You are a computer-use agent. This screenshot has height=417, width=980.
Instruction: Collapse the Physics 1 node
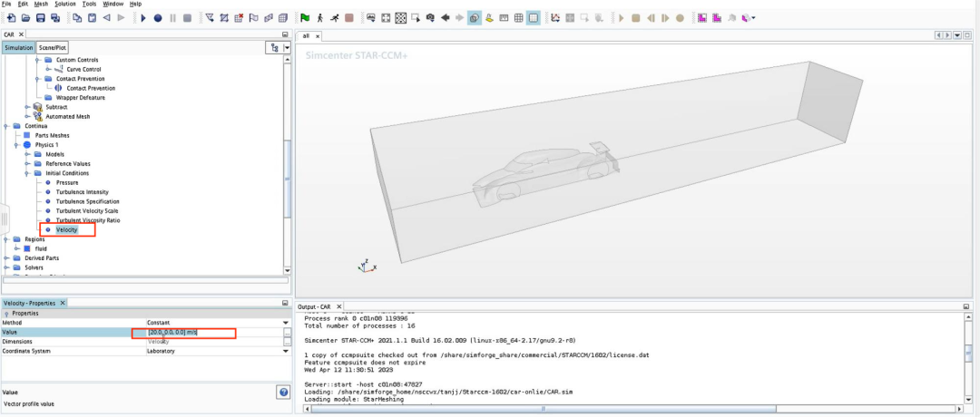point(17,145)
